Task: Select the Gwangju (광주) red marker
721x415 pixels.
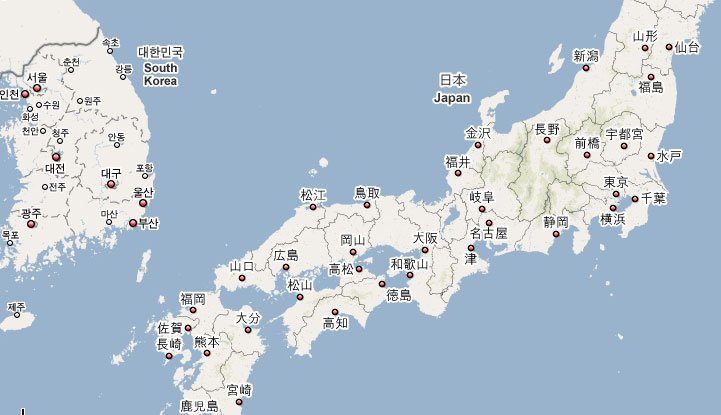Action: pyautogui.click(x=30, y=225)
